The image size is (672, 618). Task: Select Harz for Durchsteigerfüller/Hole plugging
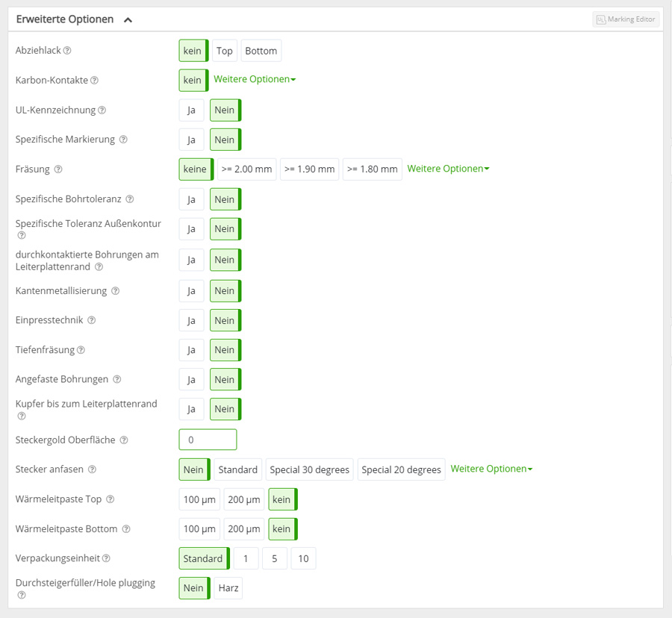228,588
